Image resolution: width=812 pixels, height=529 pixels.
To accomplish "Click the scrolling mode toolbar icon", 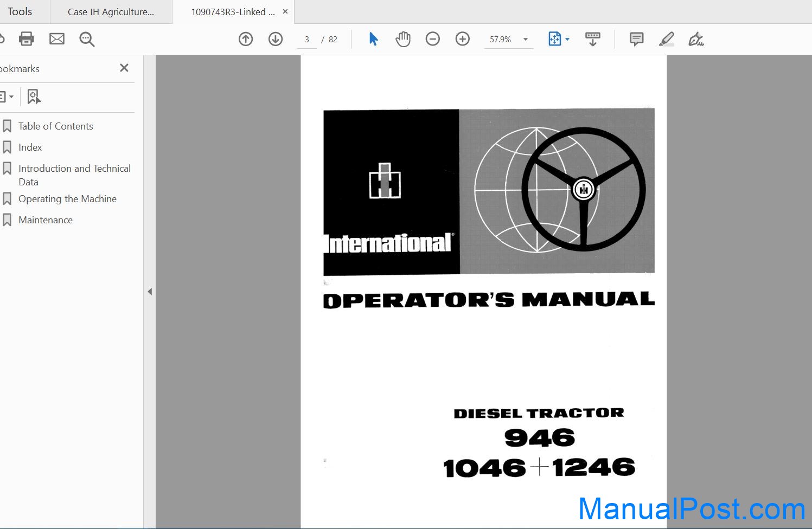I will [593, 39].
